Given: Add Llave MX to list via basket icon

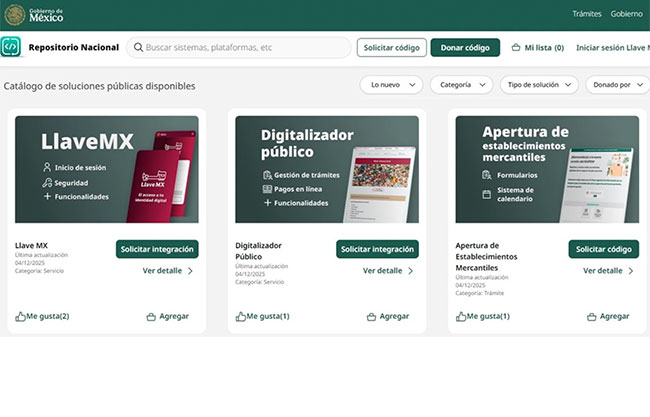Looking at the screenshot, I should (x=152, y=316).
